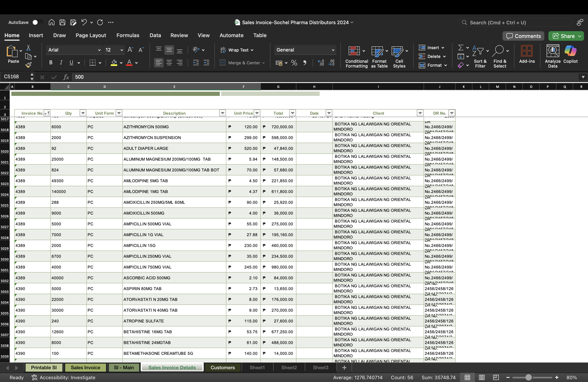Open the Delete cells dropdown
Image resolution: width=588 pixels, height=382 pixels.
coord(432,57)
